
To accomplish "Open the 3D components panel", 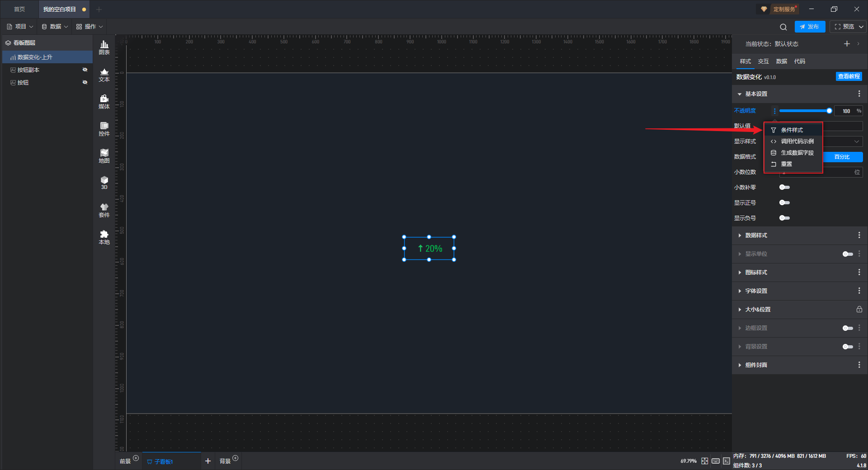I will [x=104, y=183].
